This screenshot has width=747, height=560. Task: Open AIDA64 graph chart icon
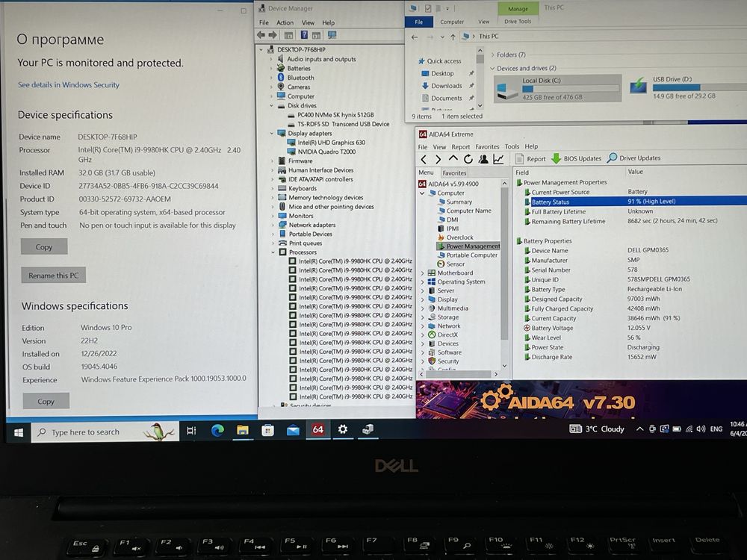[498, 159]
